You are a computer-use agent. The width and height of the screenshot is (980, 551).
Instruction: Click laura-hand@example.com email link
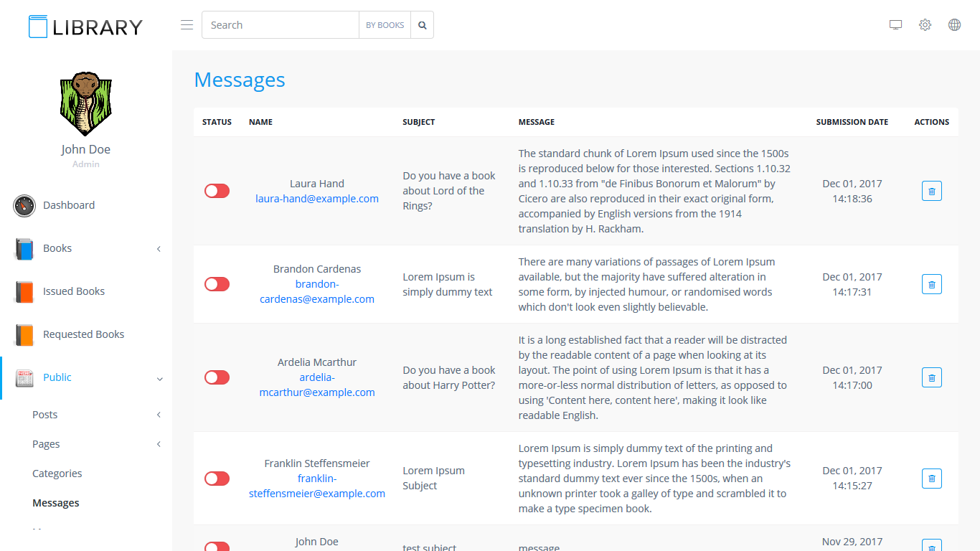[x=317, y=199]
